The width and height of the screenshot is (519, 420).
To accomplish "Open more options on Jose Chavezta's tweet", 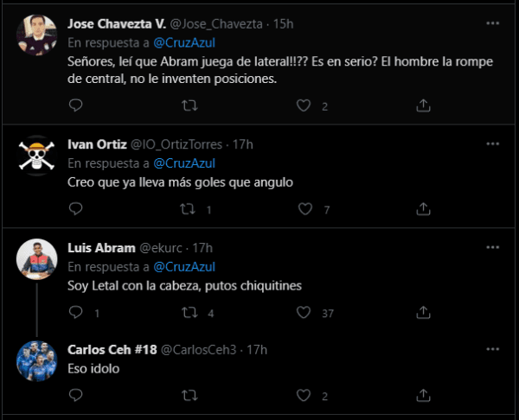I will coord(492,23).
